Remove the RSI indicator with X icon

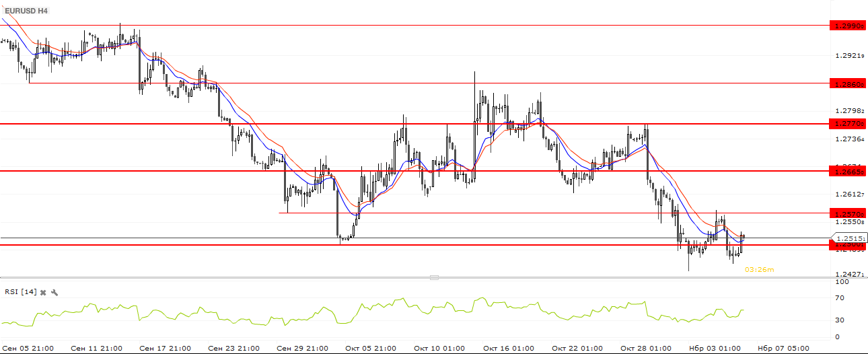[43, 292]
